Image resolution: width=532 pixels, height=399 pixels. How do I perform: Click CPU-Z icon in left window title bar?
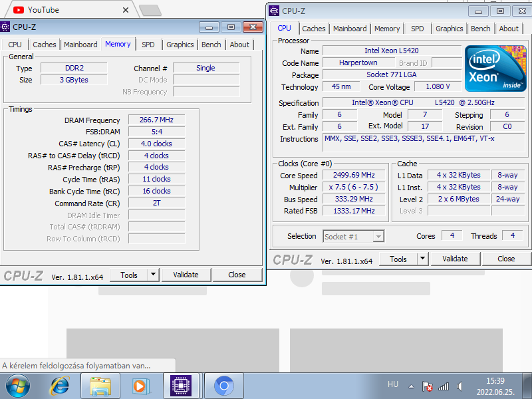click(x=5, y=27)
